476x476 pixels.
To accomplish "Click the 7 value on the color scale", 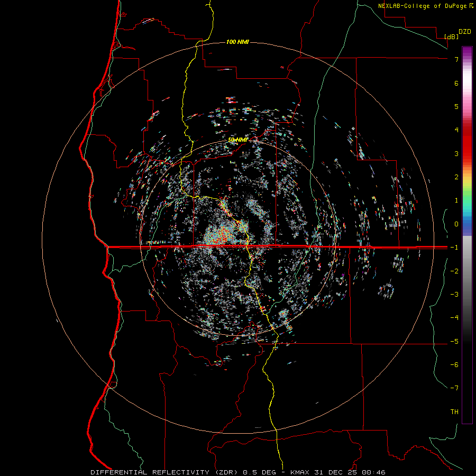I will [x=456, y=59].
